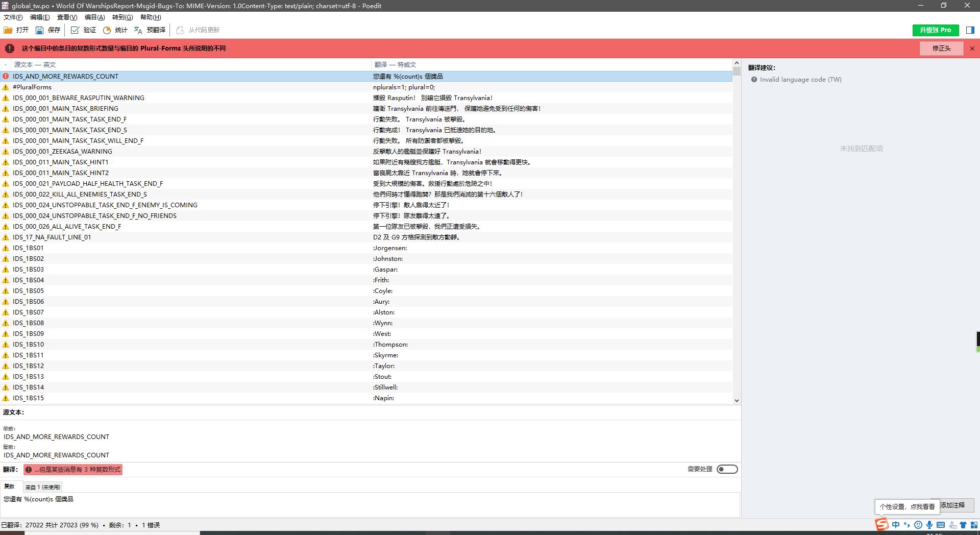Select the IDS_000_001_ZEEKASA_WARNING row

(x=366, y=151)
